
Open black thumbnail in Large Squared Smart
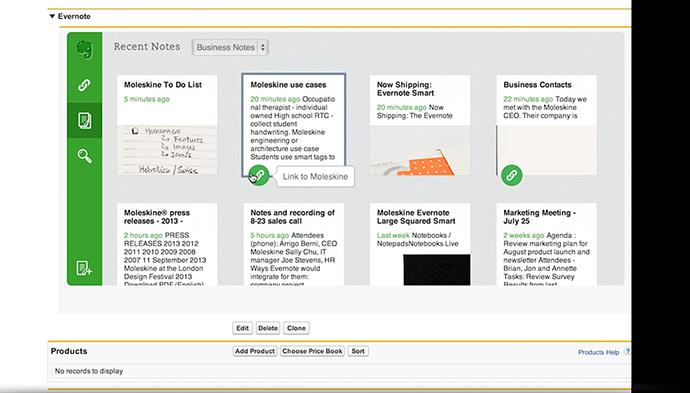click(437, 270)
